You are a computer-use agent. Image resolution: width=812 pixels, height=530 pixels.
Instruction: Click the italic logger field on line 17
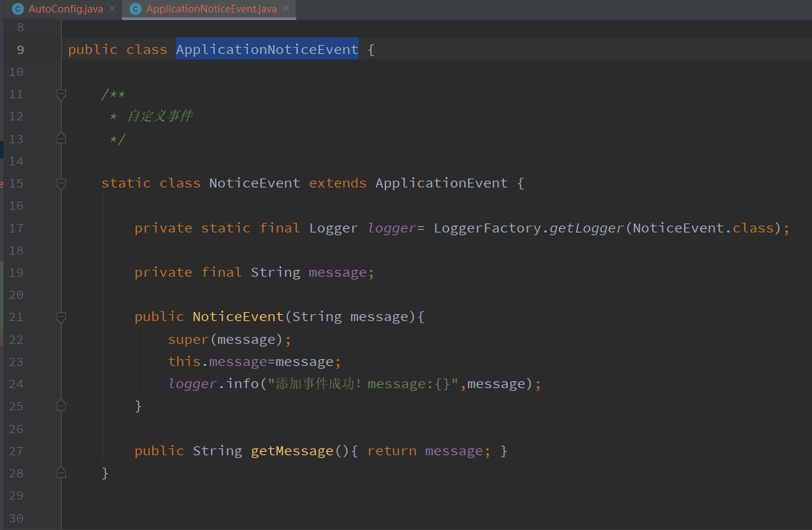pyautogui.click(x=392, y=228)
